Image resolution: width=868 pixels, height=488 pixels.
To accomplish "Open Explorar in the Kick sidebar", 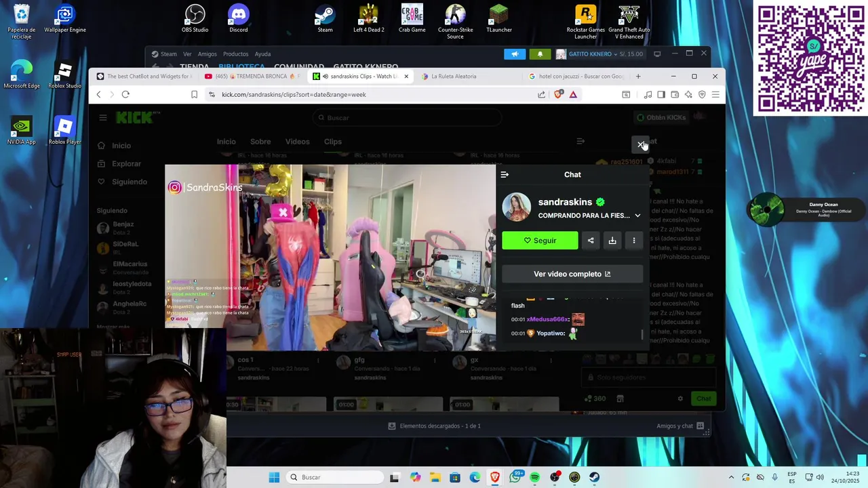I will pyautogui.click(x=126, y=164).
